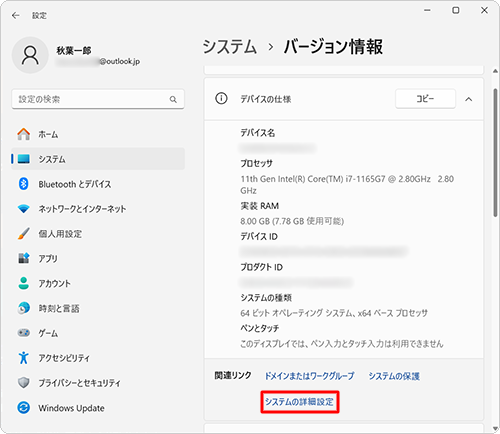Click the scrollbar down arrow
The height and width of the screenshot is (434, 500).
click(495, 428)
